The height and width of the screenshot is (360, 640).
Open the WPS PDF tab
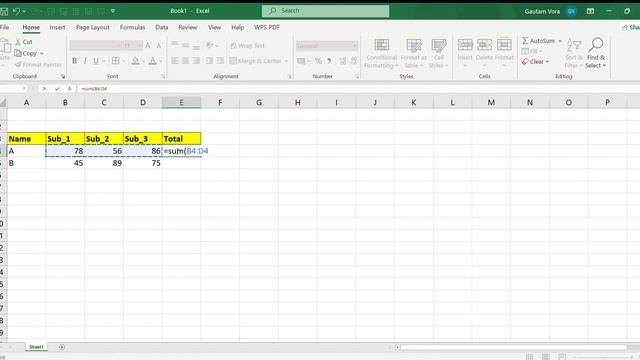[267, 27]
